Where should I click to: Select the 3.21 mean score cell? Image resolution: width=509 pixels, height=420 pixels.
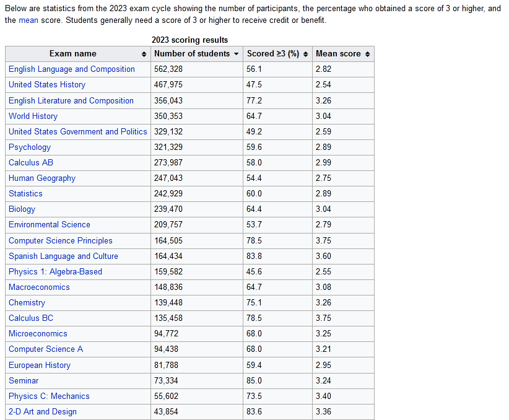point(343,349)
